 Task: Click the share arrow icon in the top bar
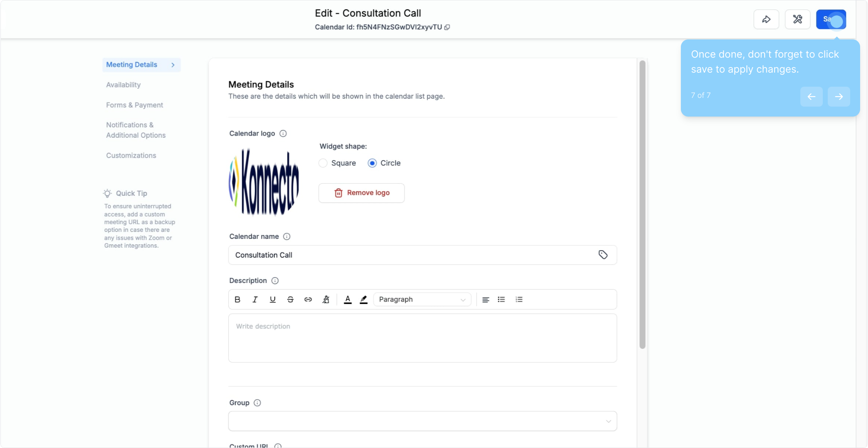(x=766, y=19)
